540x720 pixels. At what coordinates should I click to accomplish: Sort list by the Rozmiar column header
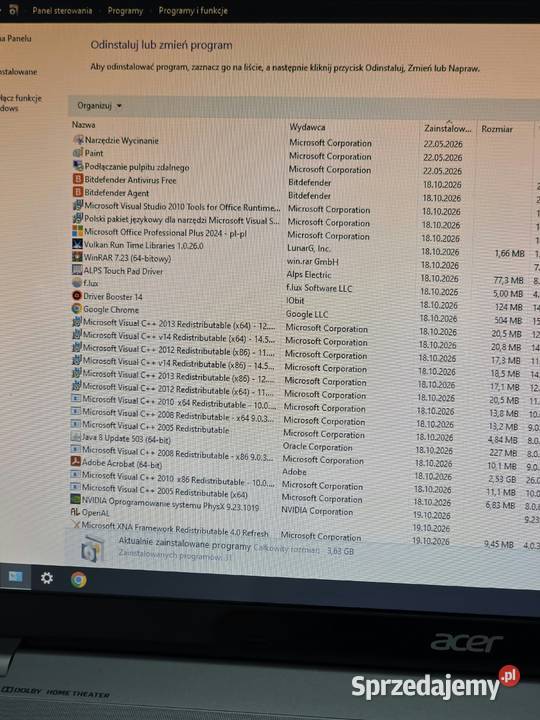497,129
